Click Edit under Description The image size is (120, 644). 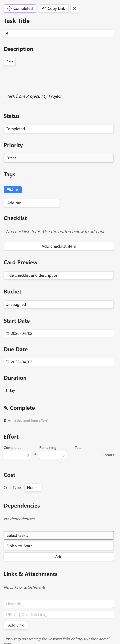10,62
